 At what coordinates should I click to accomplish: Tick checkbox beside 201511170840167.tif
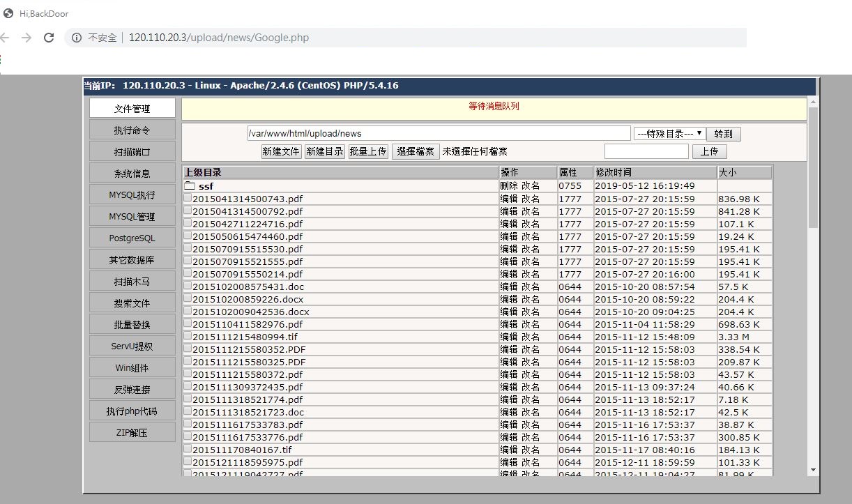coord(188,449)
